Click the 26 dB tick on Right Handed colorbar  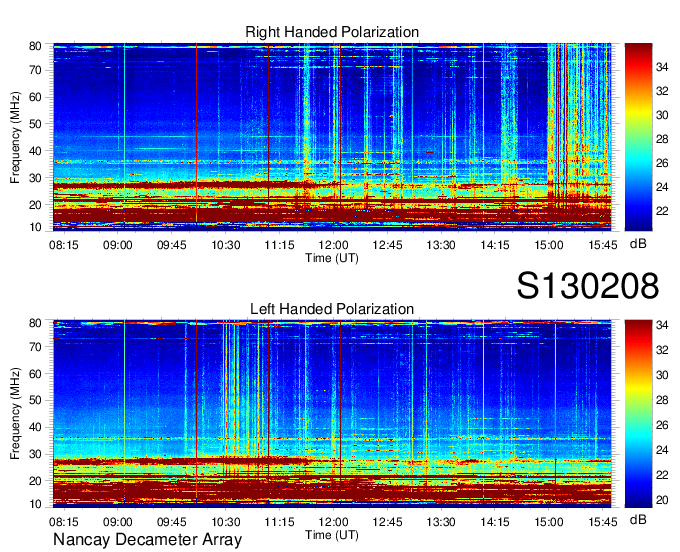tap(662, 163)
